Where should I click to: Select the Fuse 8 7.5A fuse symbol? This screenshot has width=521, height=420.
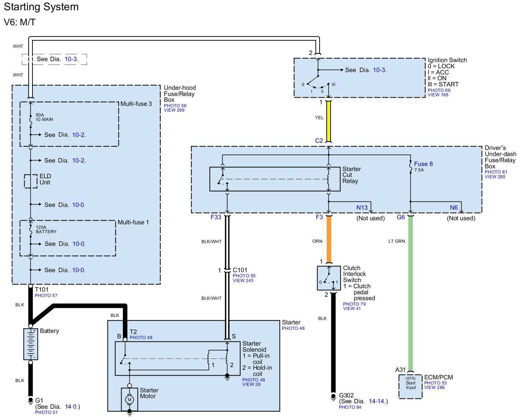click(410, 167)
